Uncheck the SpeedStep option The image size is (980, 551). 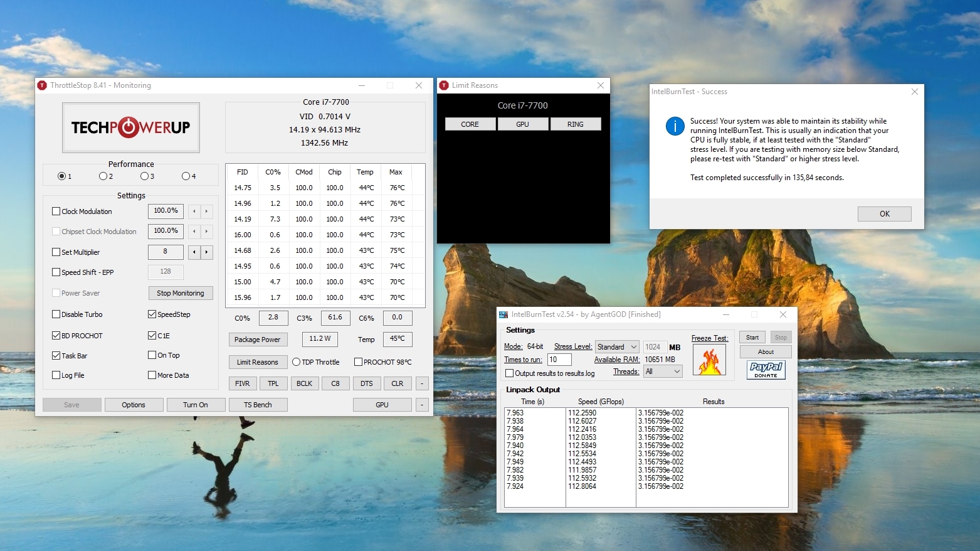pyautogui.click(x=152, y=314)
